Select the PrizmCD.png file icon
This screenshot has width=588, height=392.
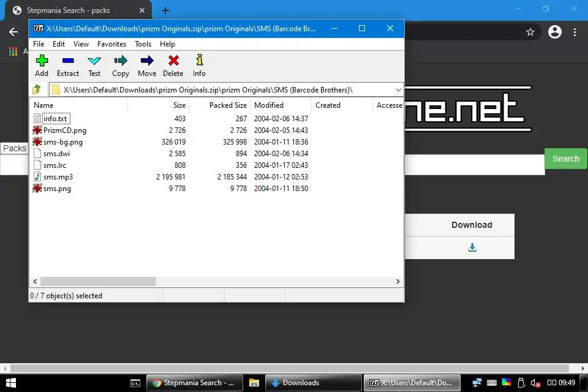pyautogui.click(x=37, y=130)
